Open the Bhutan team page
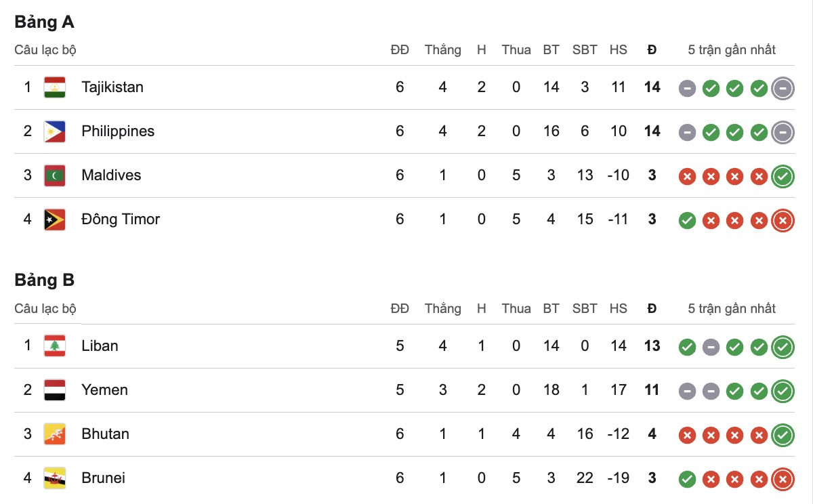This screenshot has width=813, height=504. pyautogui.click(x=105, y=434)
